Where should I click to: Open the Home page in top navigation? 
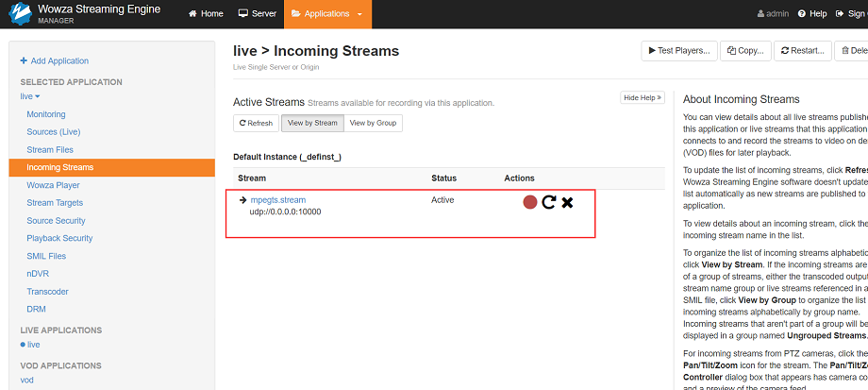click(x=206, y=14)
